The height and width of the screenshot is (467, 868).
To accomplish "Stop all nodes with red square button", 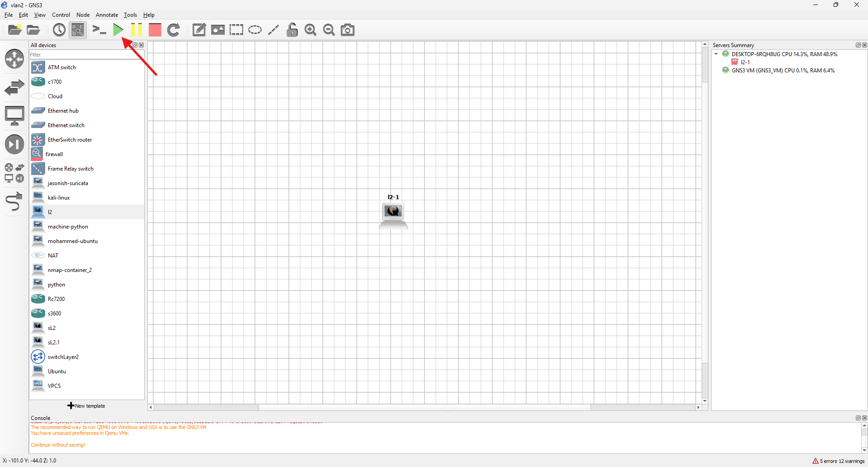I will (155, 30).
